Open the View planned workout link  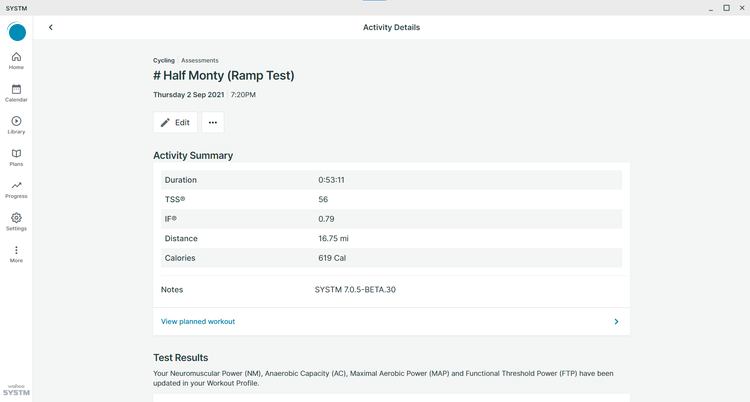click(198, 322)
